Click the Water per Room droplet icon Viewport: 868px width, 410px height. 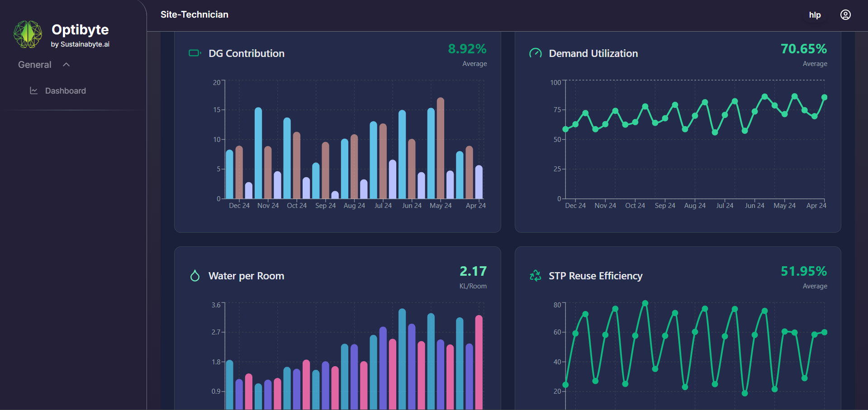coord(195,276)
